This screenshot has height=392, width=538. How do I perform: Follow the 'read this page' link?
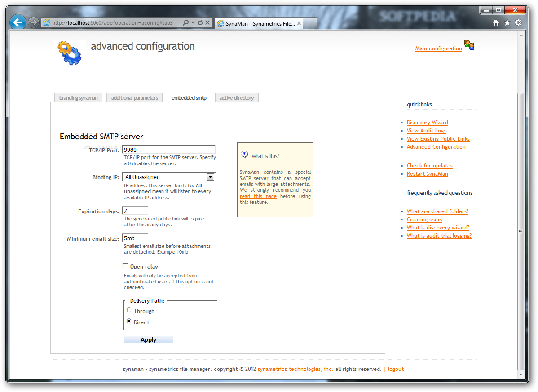(258, 197)
